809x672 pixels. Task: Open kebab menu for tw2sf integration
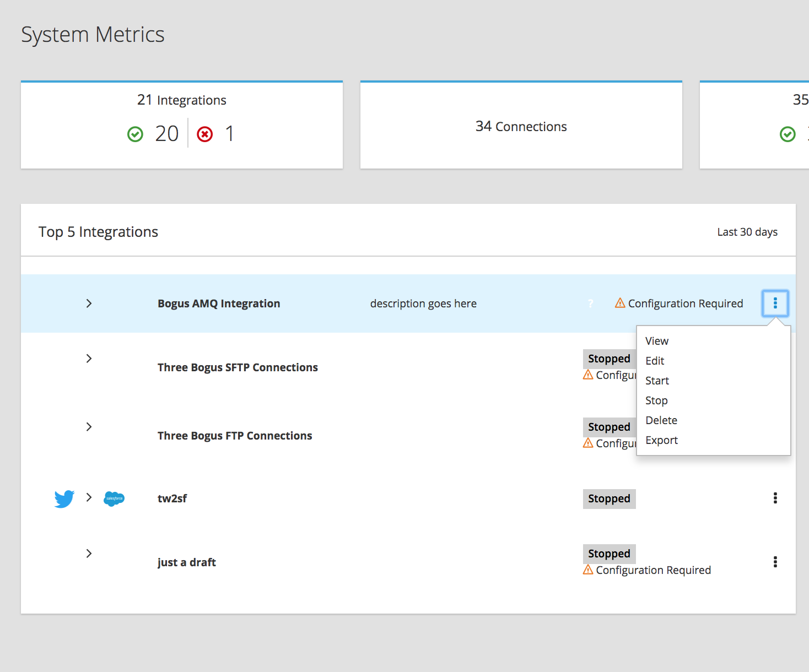click(775, 498)
